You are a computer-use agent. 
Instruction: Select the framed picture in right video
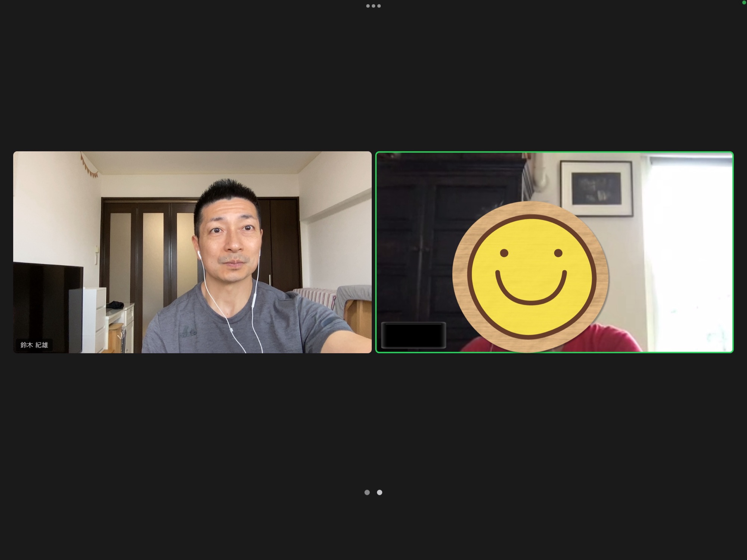click(x=596, y=189)
